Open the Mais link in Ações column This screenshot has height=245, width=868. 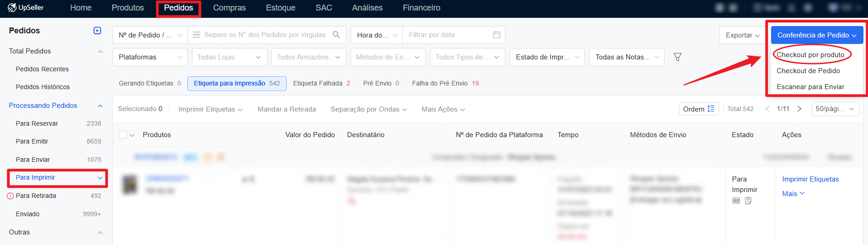point(793,194)
